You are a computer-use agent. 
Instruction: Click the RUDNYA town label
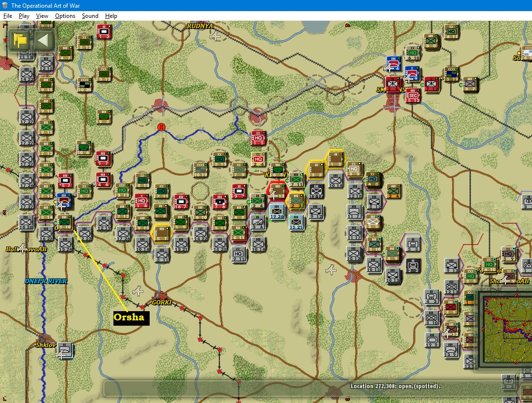(200, 26)
